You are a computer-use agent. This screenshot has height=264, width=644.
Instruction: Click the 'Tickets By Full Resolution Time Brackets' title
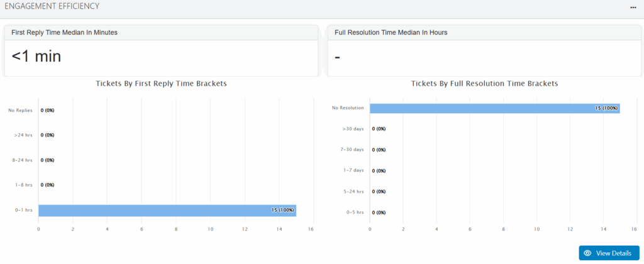pos(484,83)
